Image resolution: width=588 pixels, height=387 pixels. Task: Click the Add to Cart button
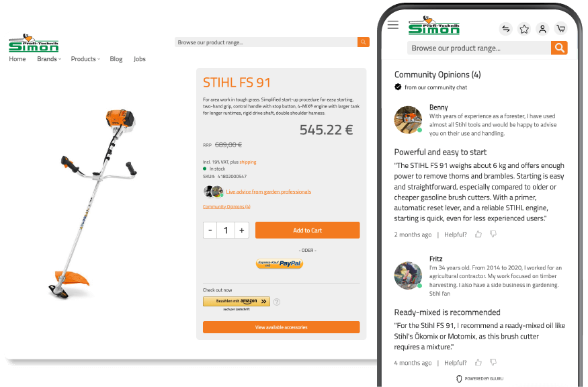(308, 230)
